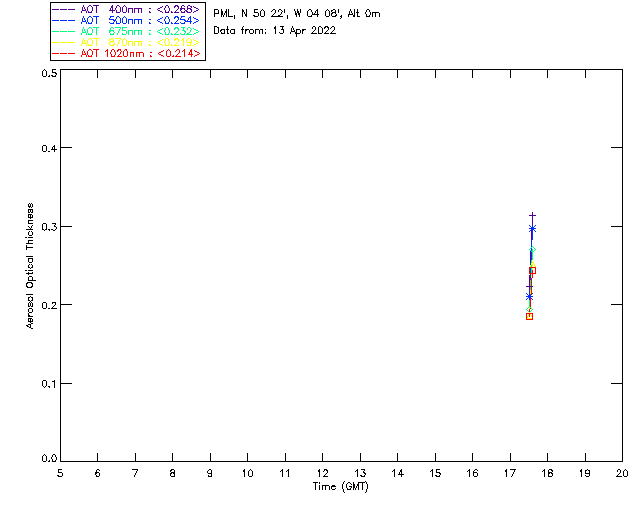Click the hour 6 x-axis label

click(x=98, y=473)
